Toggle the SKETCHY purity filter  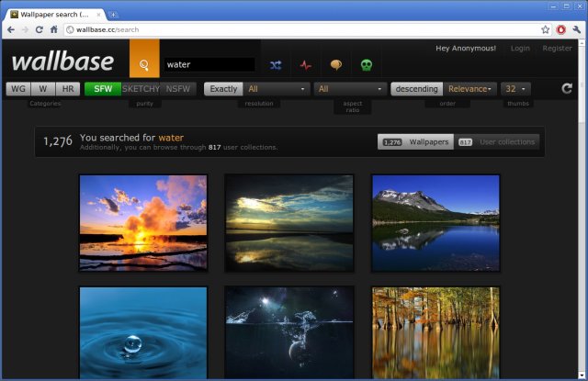point(141,89)
